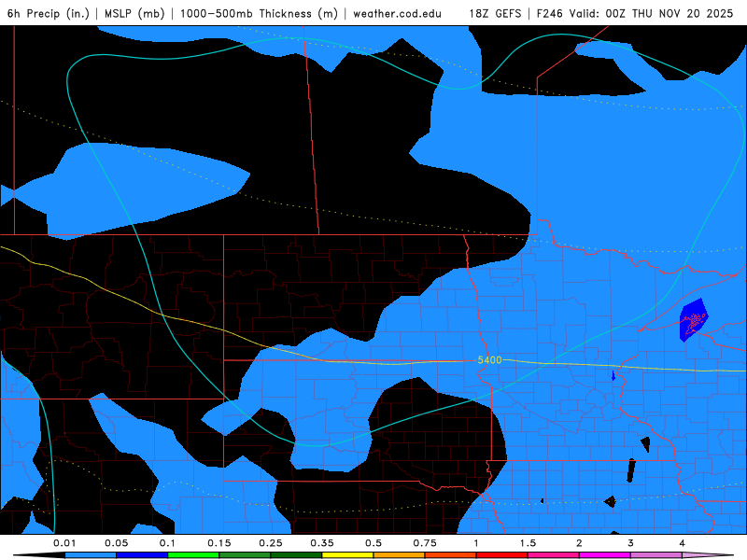
Task: Click the light blue 0.01 inch legend swatch
Action: (x=91, y=555)
